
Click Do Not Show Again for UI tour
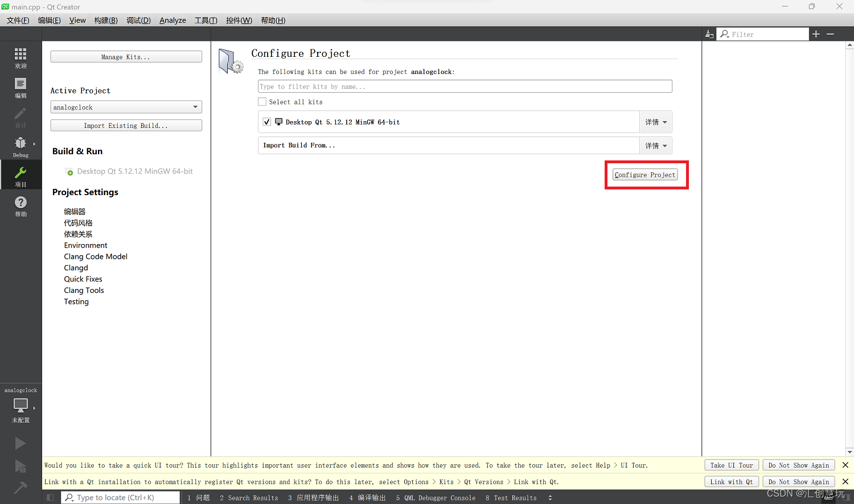(x=799, y=465)
